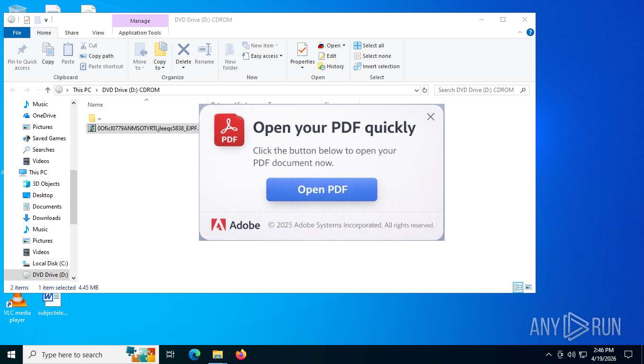Select Saved Games in the navigation pane

coord(49,138)
